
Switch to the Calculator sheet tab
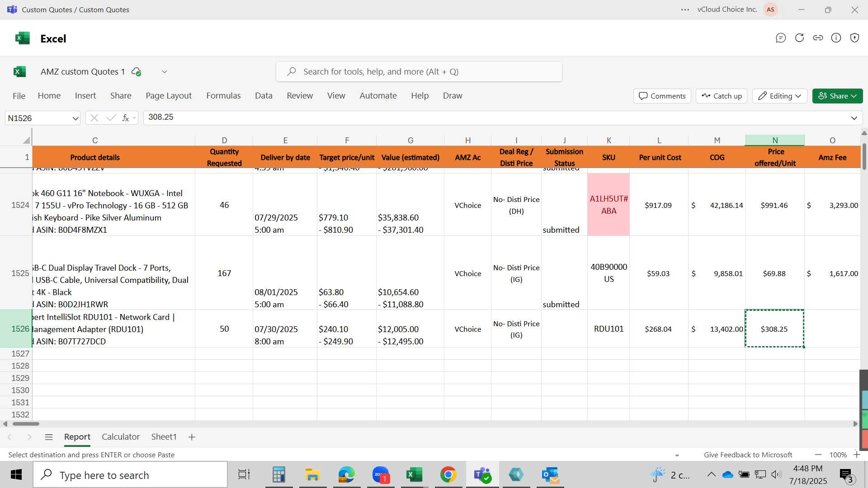pos(121,437)
